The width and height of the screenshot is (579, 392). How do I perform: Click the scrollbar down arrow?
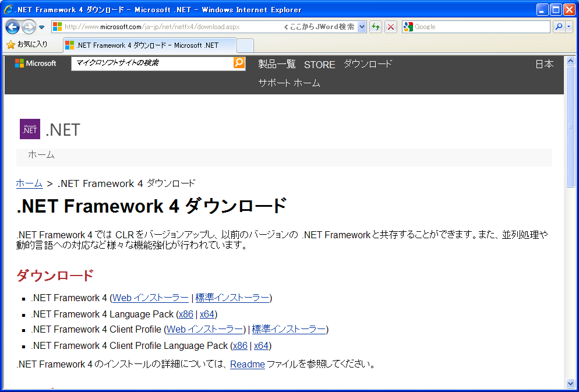point(570,383)
